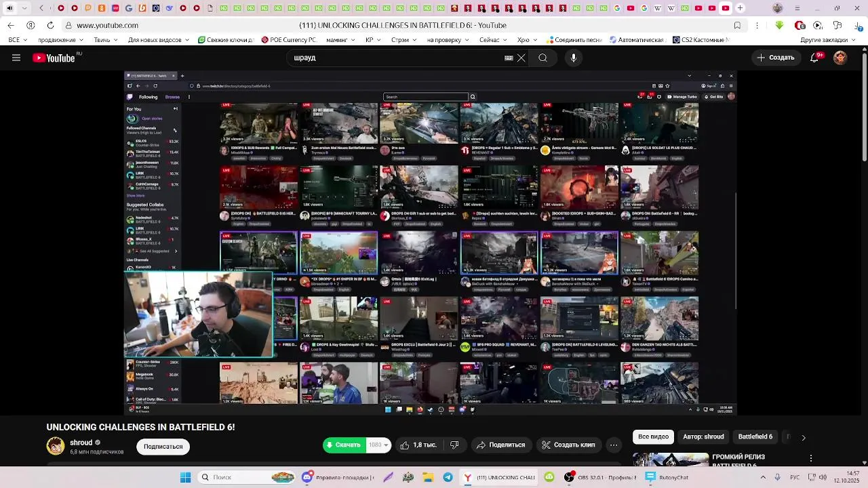The width and height of the screenshot is (868, 488).
Task: Click the YouTube search field with шрауд
Action: (x=397, y=58)
